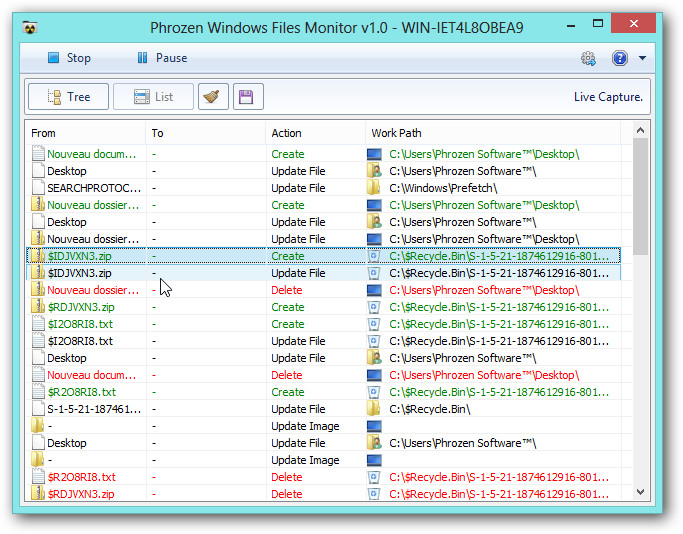
Task: Select the red $R2O8RI8.txt Delete row
Action: [323, 477]
